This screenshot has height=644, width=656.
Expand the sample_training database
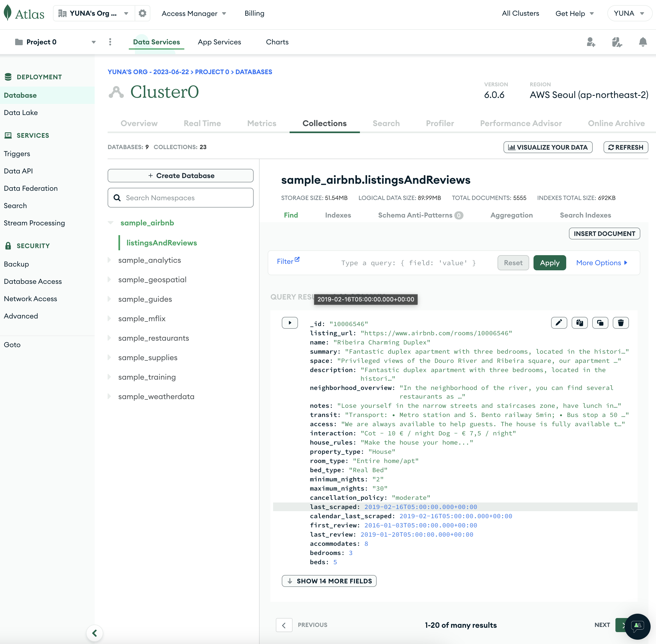(x=109, y=377)
